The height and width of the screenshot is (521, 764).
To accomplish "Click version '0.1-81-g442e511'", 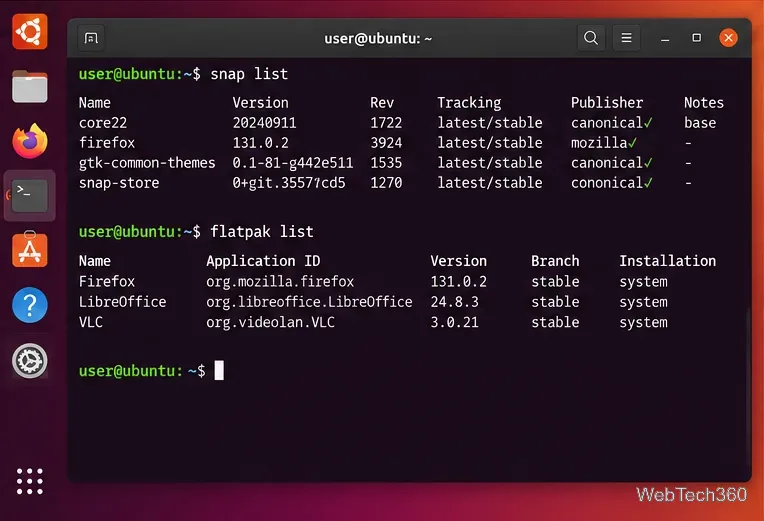I will coord(293,163).
